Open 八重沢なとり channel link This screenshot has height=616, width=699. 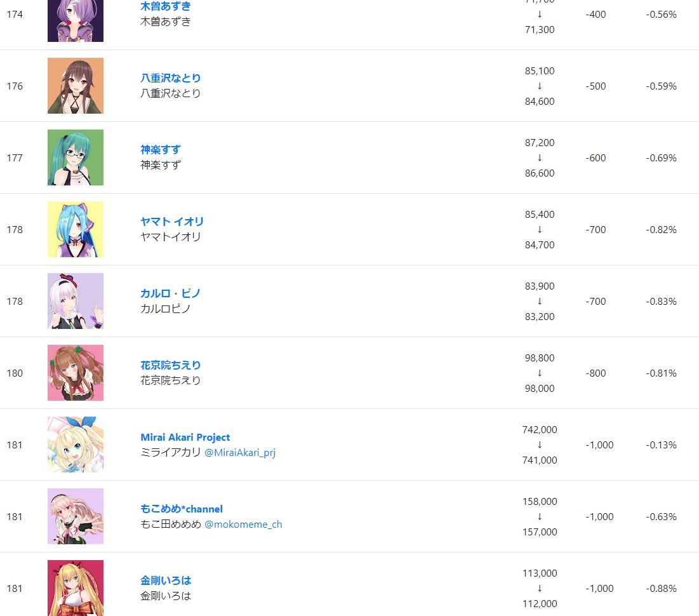pyautogui.click(x=170, y=78)
